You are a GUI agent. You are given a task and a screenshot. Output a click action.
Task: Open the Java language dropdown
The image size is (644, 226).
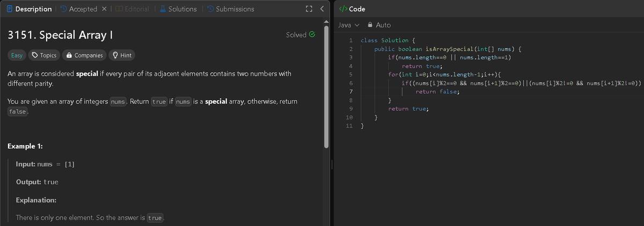349,25
